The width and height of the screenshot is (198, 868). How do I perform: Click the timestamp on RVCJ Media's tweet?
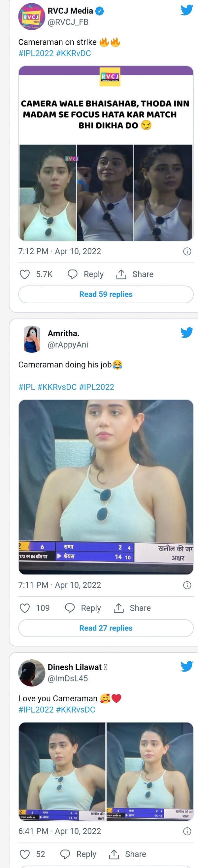(x=60, y=251)
